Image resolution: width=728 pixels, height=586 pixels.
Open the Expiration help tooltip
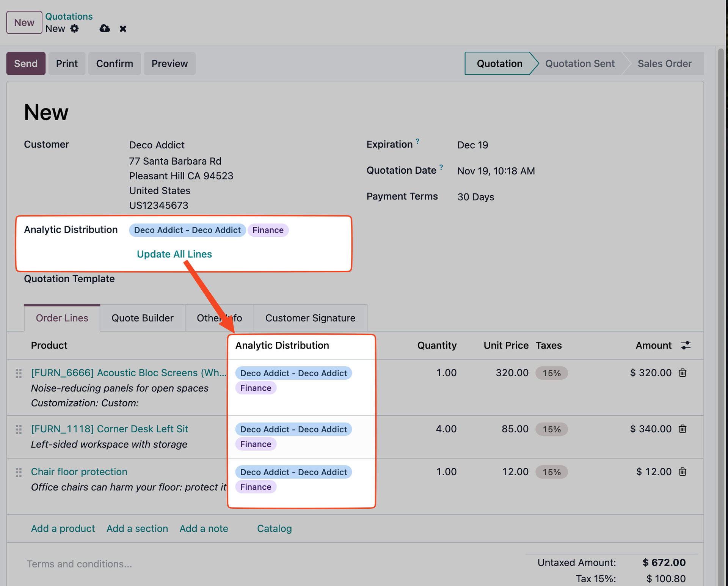(x=417, y=141)
